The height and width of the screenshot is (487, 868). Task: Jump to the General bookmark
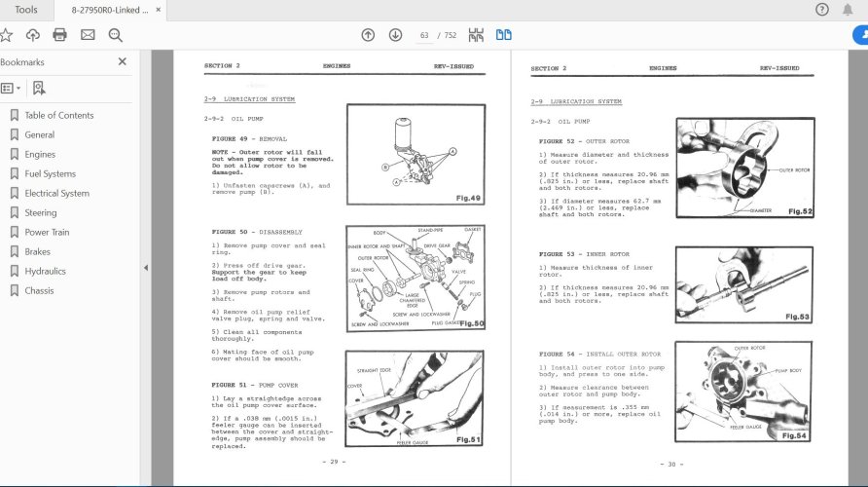(x=39, y=134)
